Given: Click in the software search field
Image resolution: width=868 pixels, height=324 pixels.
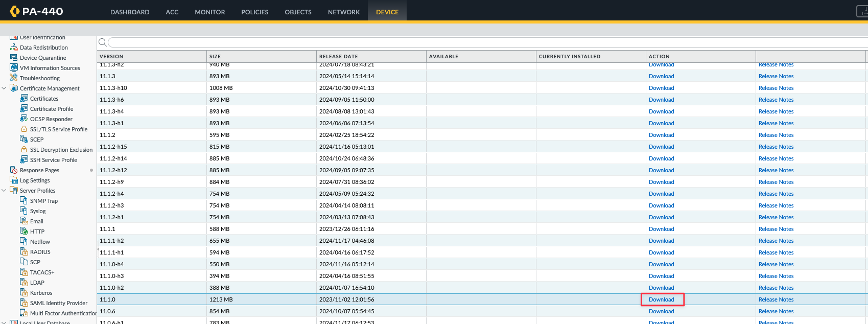Looking at the screenshot, I should (488, 42).
